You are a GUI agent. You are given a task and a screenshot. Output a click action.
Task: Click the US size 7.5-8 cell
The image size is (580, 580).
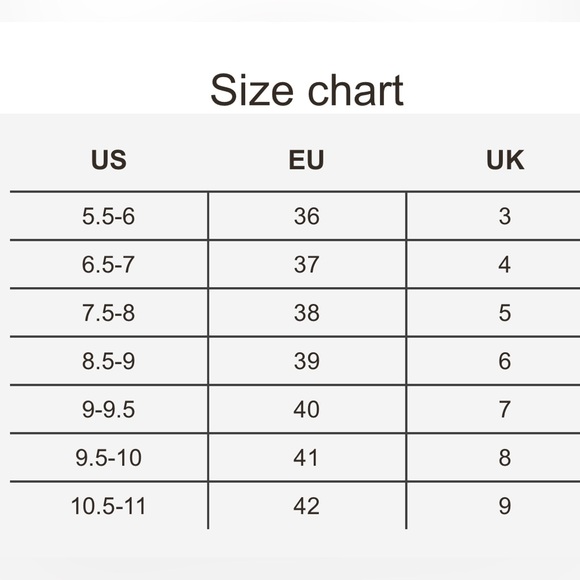tap(109, 313)
